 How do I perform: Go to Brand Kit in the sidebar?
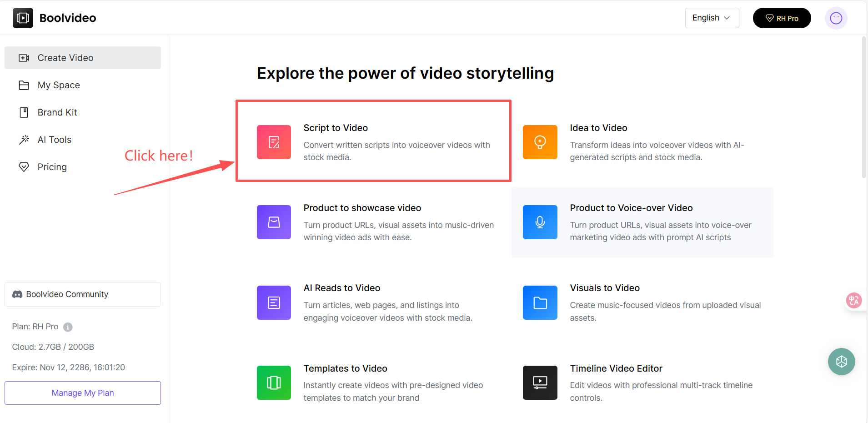point(57,112)
